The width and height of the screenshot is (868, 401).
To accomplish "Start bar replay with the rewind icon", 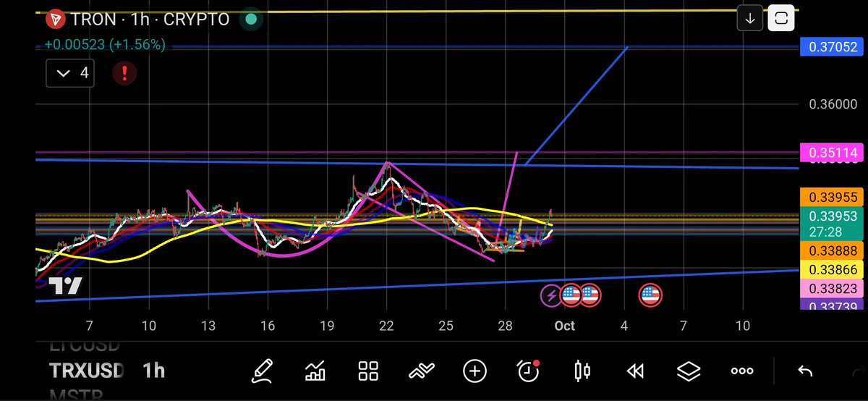I will [x=635, y=371].
